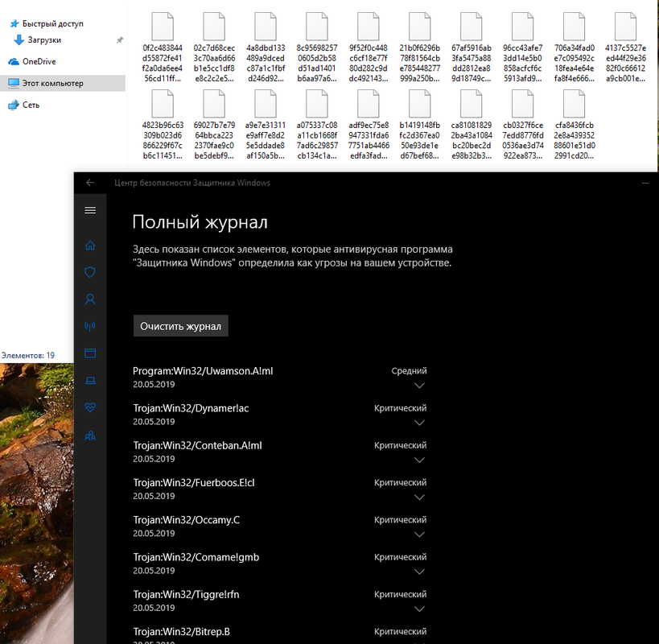Select file adf9ec75e8947331fda6 in Explorer
This screenshot has height=644, width=659.
[x=369, y=125]
